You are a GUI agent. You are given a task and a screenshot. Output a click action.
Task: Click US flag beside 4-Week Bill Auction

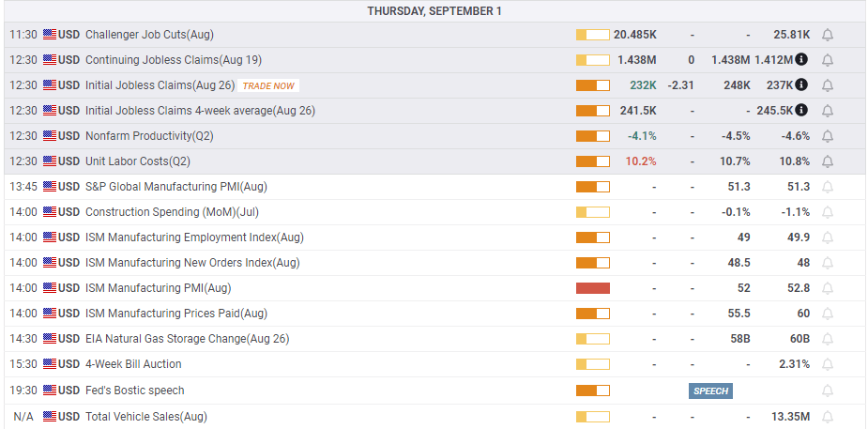50,364
